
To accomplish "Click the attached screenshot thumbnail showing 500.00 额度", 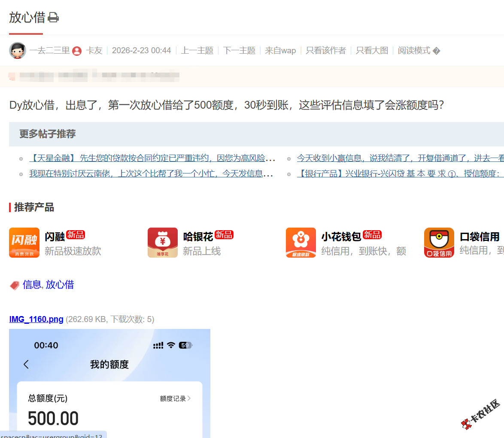I will pos(109,382).
